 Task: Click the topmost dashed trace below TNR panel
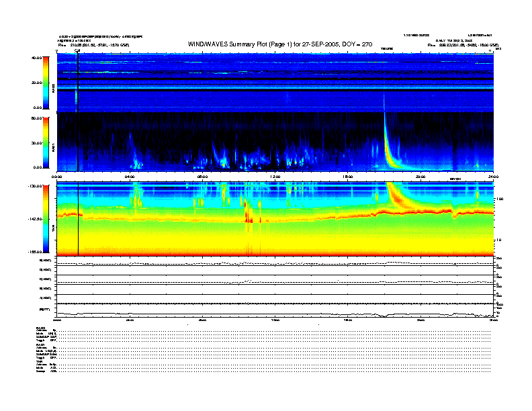[275, 263]
